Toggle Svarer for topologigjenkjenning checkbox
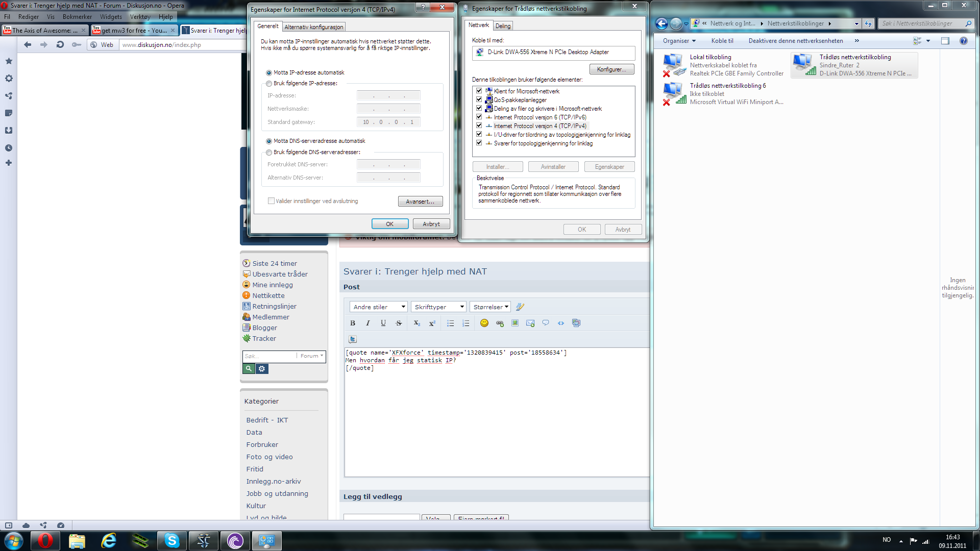This screenshot has width=980, height=551. (x=479, y=143)
